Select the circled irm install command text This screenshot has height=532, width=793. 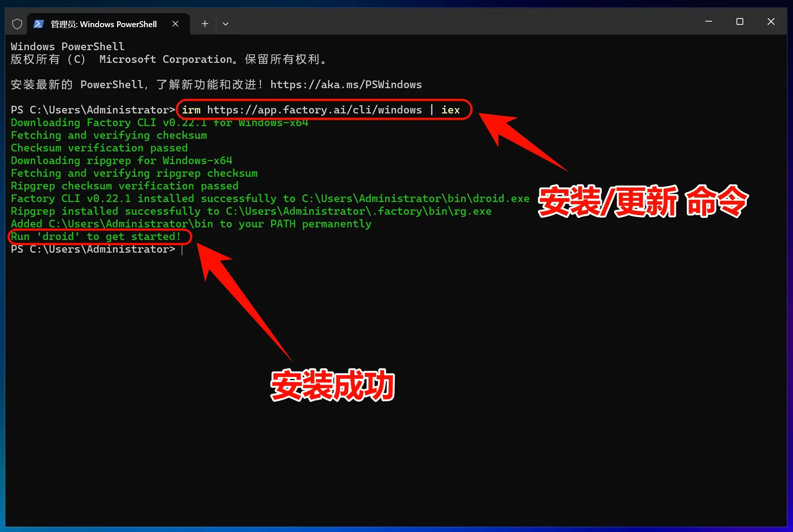pyautogui.click(x=323, y=109)
